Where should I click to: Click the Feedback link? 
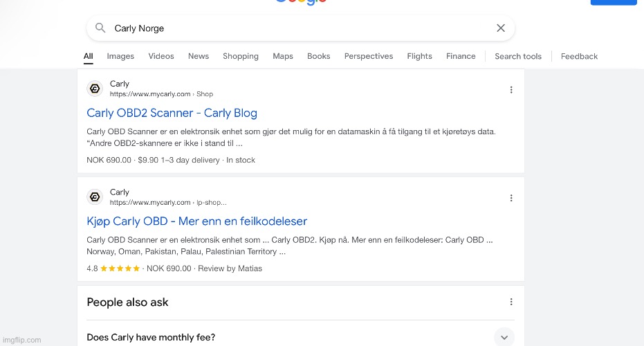coord(579,56)
